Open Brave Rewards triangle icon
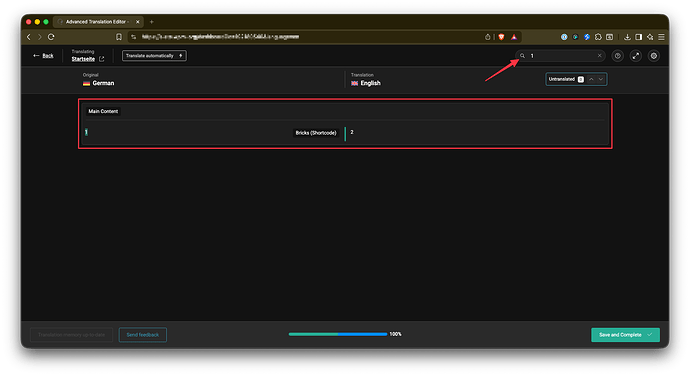Image resolution: width=690 pixels, height=375 pixels. pos(514,37)
